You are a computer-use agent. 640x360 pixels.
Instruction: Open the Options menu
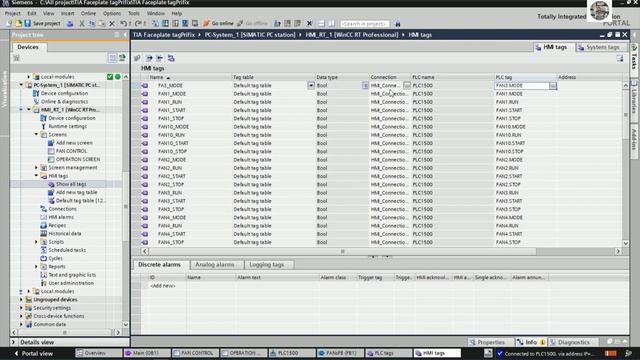click(x=112, y=13)
